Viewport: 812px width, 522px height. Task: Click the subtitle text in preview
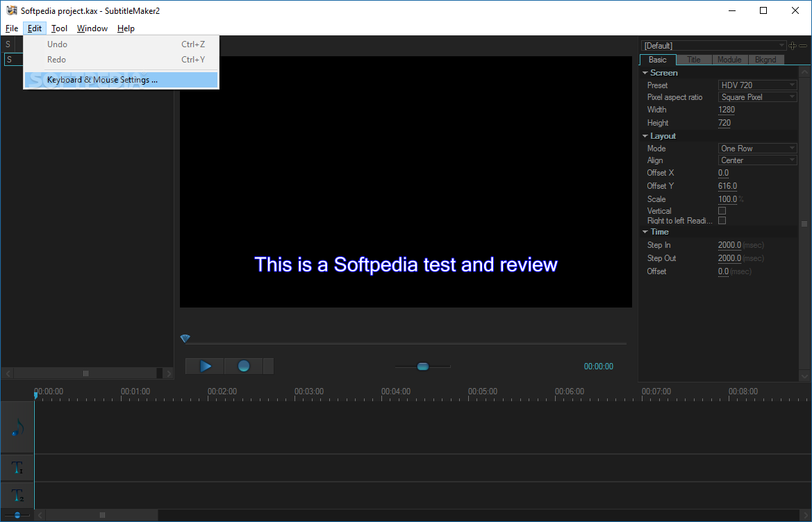[x=406, y=265]
